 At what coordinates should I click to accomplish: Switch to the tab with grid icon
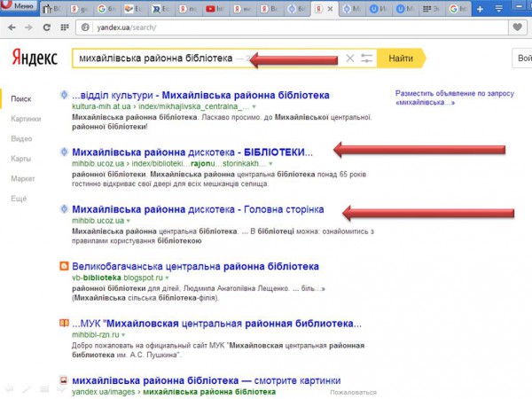431,9
